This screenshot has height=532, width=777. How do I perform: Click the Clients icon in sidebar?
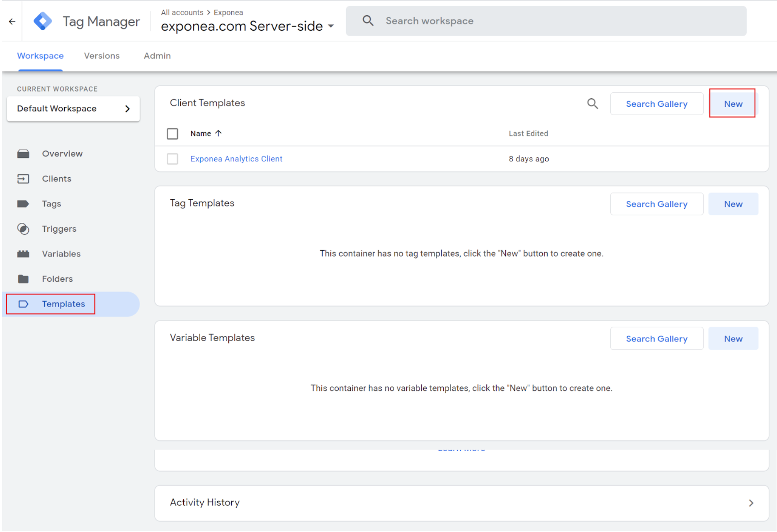tap(23, 179)
